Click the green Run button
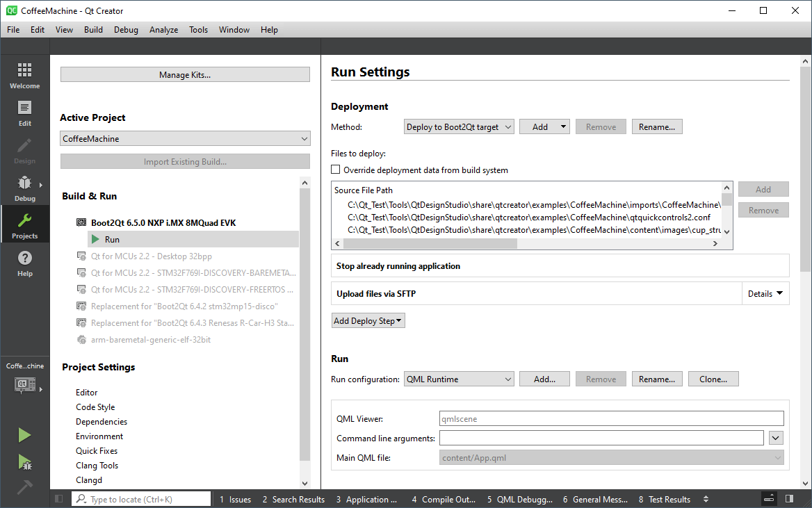The image size is (812, 508). (24, 435)
